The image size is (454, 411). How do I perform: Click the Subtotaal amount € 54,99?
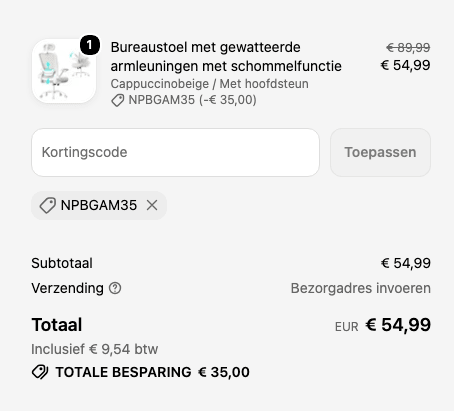[406, 263]
